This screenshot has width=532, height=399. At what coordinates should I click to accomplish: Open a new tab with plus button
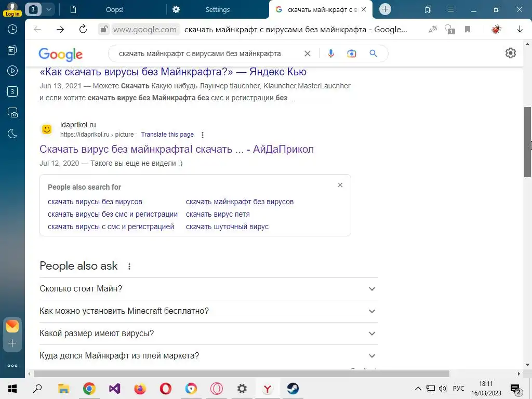385,9
